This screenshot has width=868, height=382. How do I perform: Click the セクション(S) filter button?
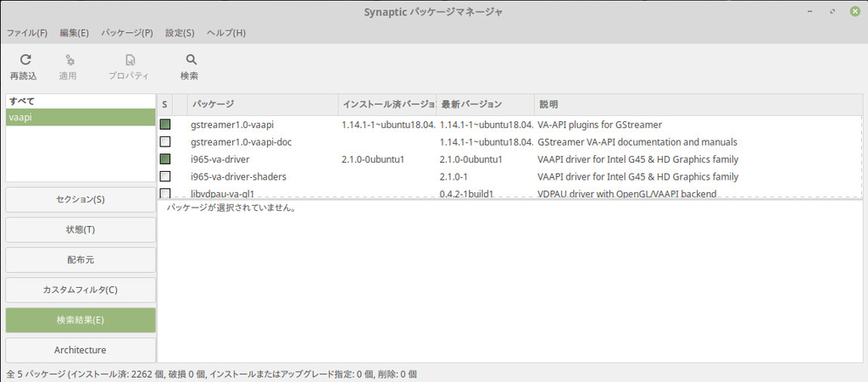tap(81, 200)
